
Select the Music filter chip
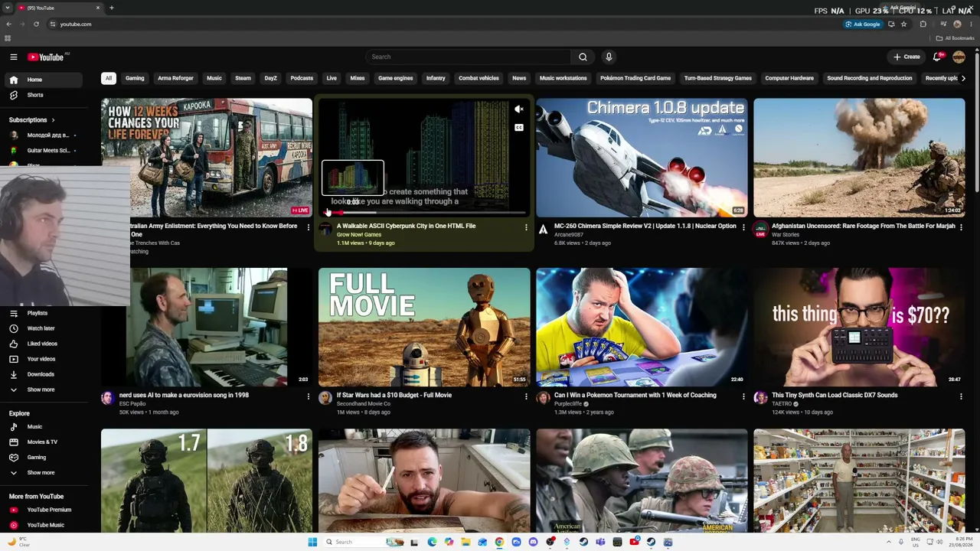(214, 78)
